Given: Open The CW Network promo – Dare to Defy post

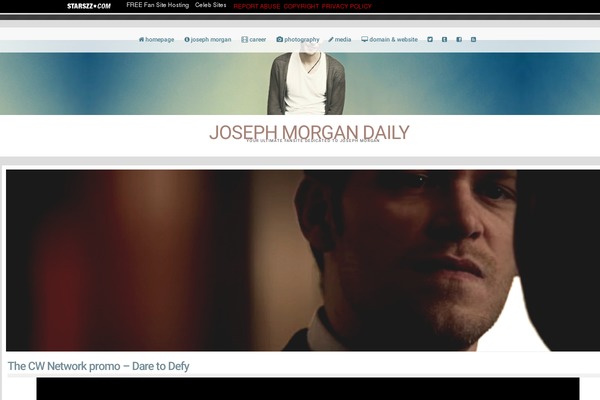Looking at the screenshot, I should pos(98,366).
